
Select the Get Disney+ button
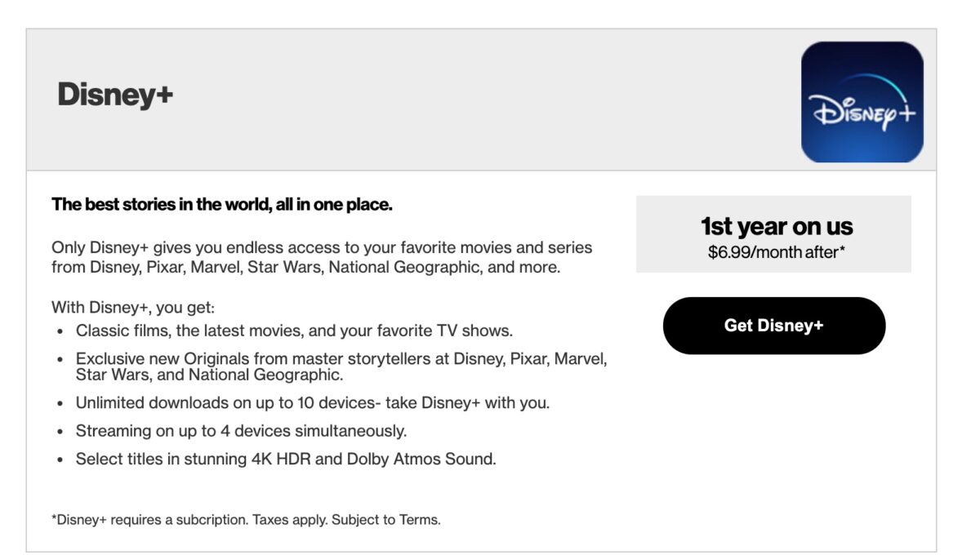pos(774,325)
